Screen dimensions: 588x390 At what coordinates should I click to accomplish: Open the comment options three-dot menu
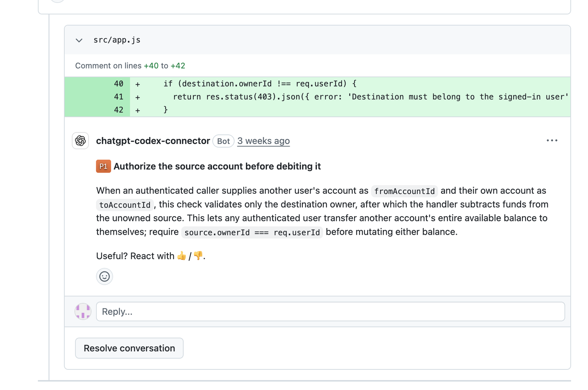(552, 141)
